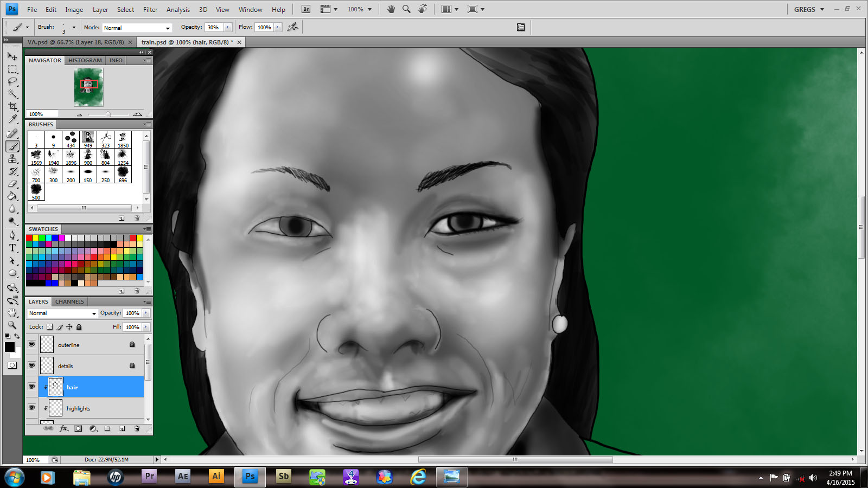Select the Lasso tool
The width and height of the screenshot is (868, 488).
[x=12, y=81]
